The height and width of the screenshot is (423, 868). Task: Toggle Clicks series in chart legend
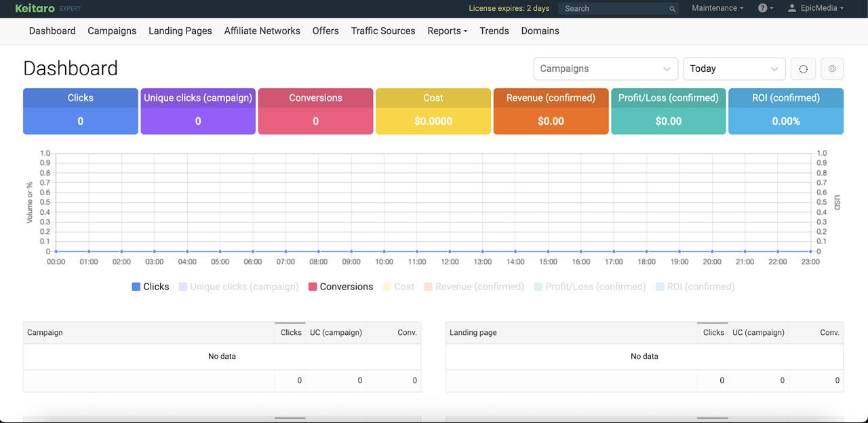(x=151, y=287)
